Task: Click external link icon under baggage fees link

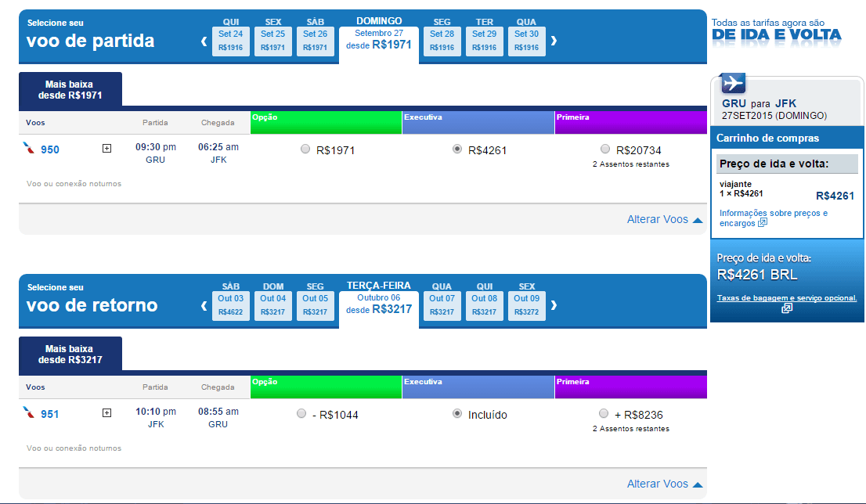Action: coord(787,308)
